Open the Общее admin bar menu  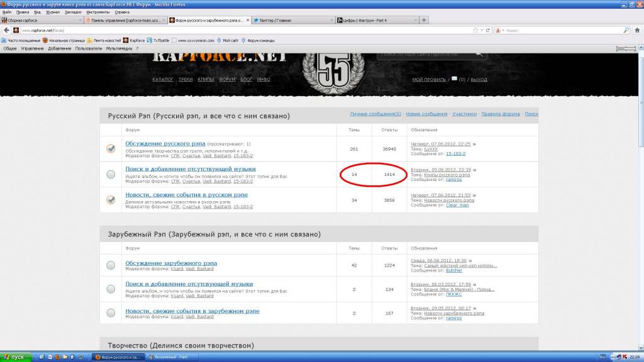click(x=10, y=48)
